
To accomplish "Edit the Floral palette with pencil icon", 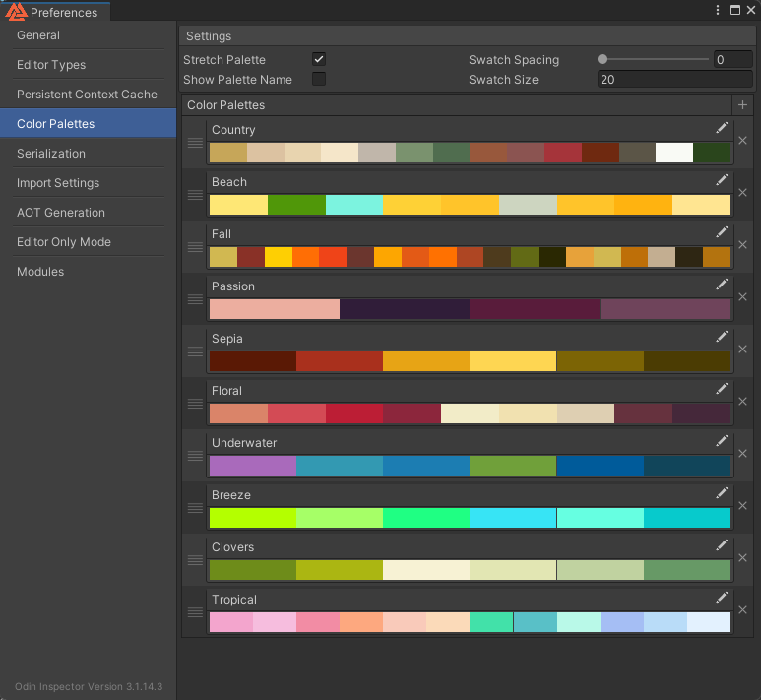I will pos(722,389).
